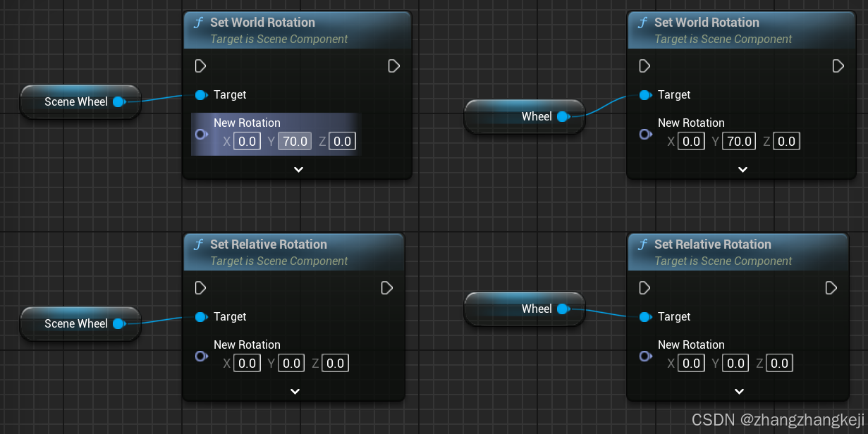This screenshot has width=868, height=434.
Task: Click exec output pin on Wheel's Set World Rotation
Action: coord(838,66)
